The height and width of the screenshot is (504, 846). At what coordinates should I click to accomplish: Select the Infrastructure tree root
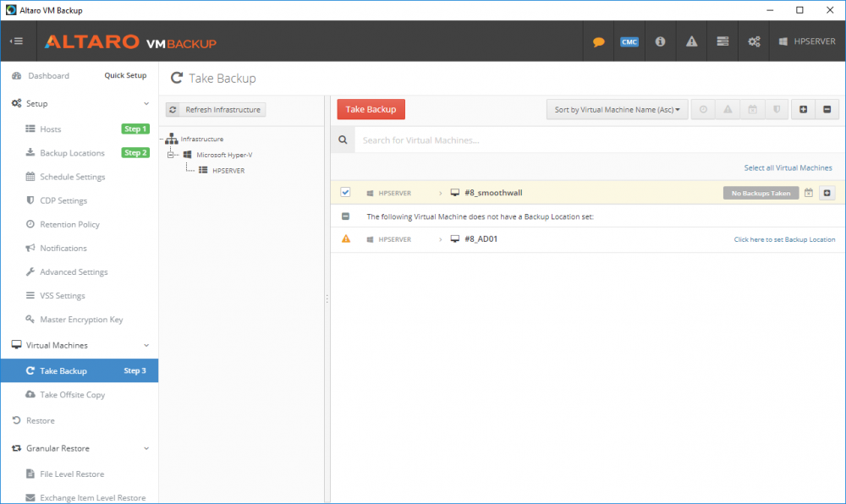201,139
